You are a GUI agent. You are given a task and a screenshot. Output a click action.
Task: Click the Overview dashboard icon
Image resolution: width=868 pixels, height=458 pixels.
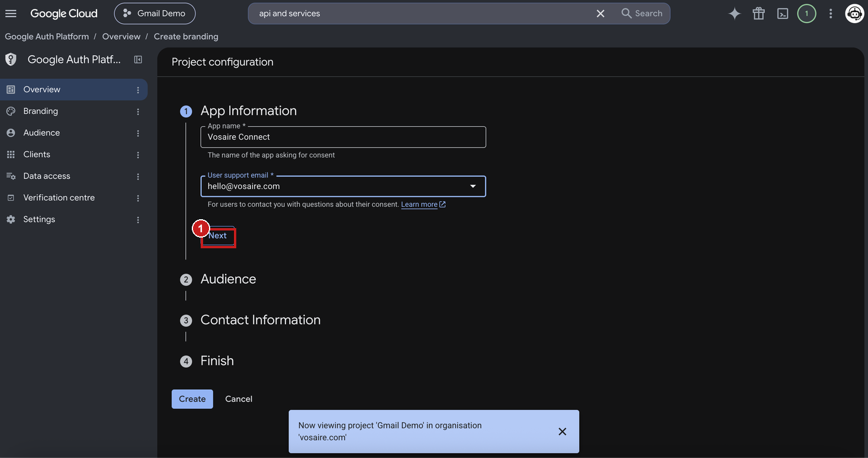[x=11, y=89]
